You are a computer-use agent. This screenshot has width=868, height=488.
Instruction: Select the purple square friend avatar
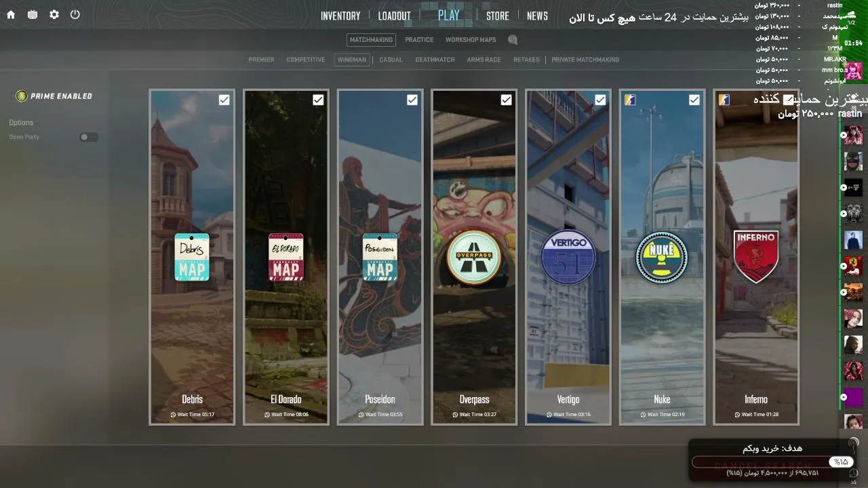[x=853, y=397]
